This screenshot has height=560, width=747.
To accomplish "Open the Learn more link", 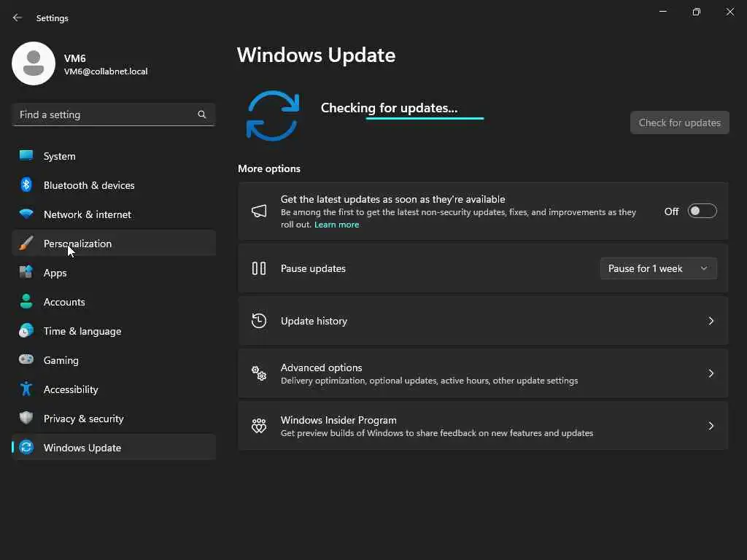I will (336, 225).
